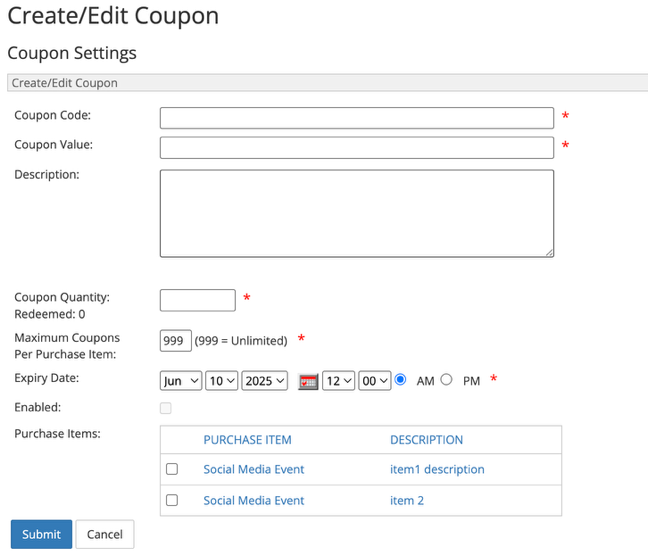The image size is (648, 556).
Task: Open the expiry date calendar picker icon
Action: click(308, 381)
